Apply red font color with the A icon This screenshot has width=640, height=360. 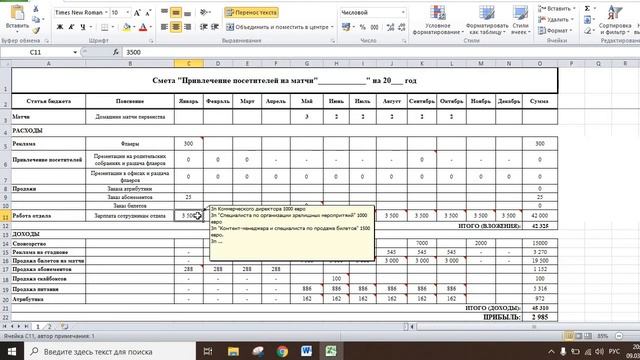click(143, 27)
